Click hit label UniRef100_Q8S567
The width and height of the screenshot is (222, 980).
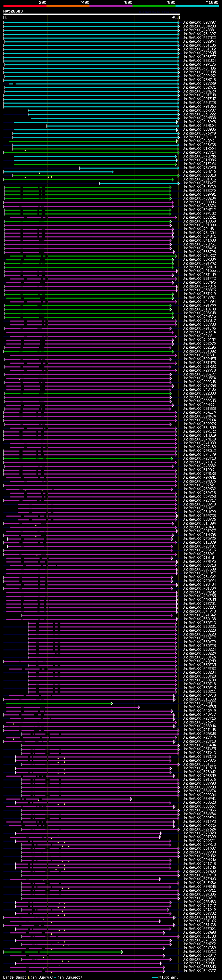[199, 806]
